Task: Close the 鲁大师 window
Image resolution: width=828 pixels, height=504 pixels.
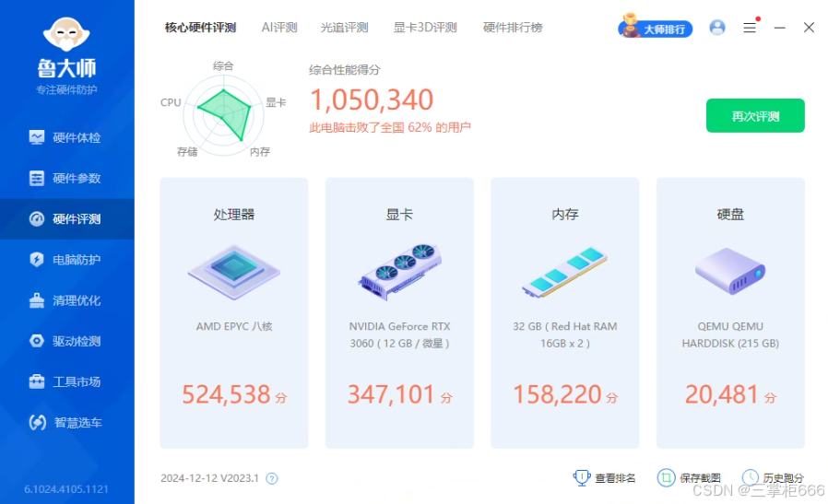Action: point(809,28)
